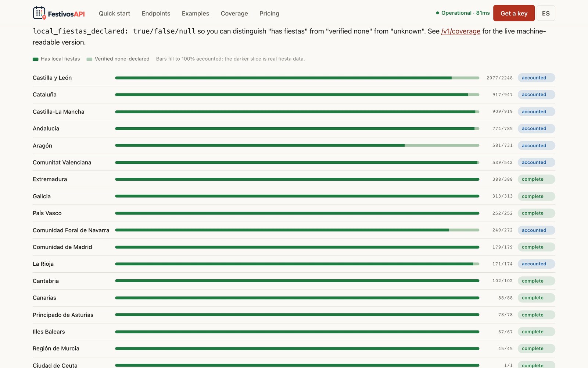Click the accounted badge for Comunitat Valenciana

(536, 162)
